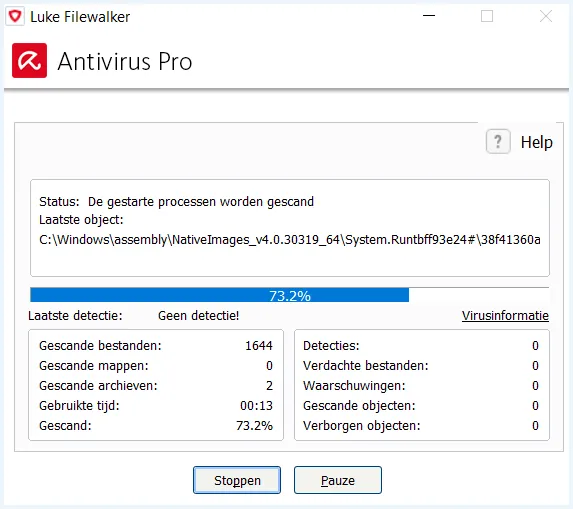
Task: Click the Avira shield icon in title bar
Action: tap(15, 16)
